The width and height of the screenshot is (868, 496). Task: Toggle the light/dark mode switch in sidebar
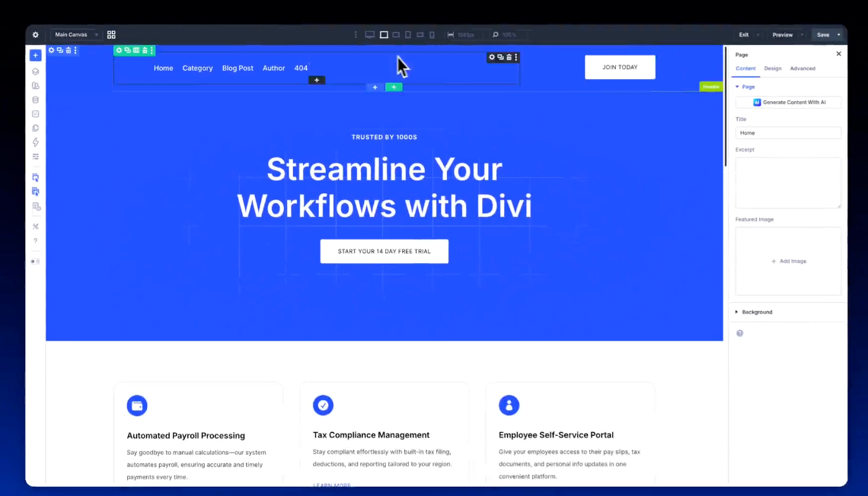[x=35, y=262]
